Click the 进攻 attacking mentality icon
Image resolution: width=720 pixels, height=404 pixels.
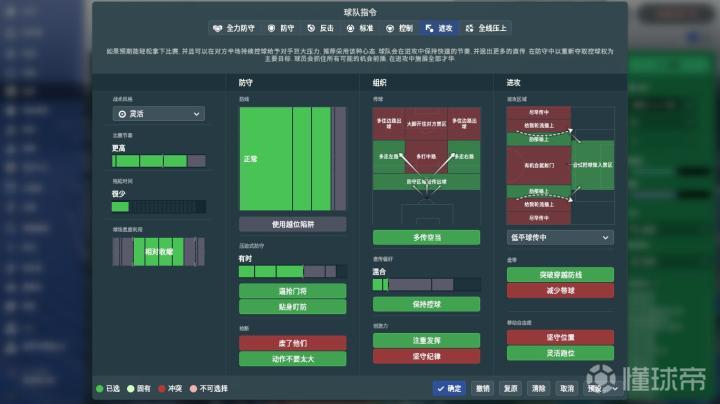point(430,29)
